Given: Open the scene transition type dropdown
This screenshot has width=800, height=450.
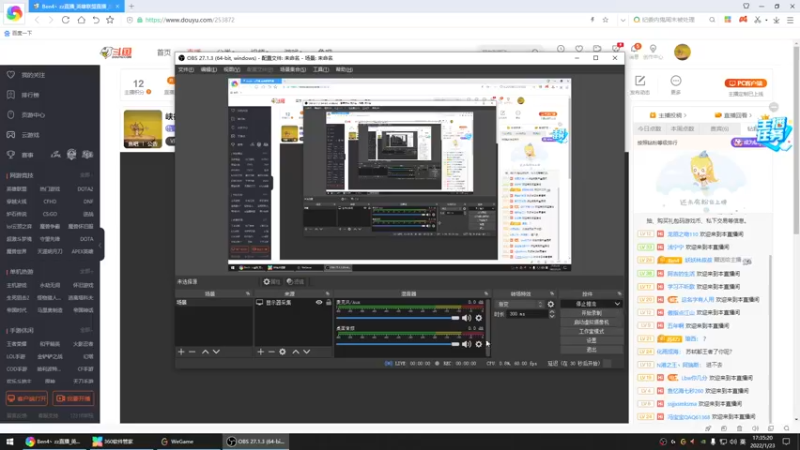Looking at the screenshot, I should 519,304.
